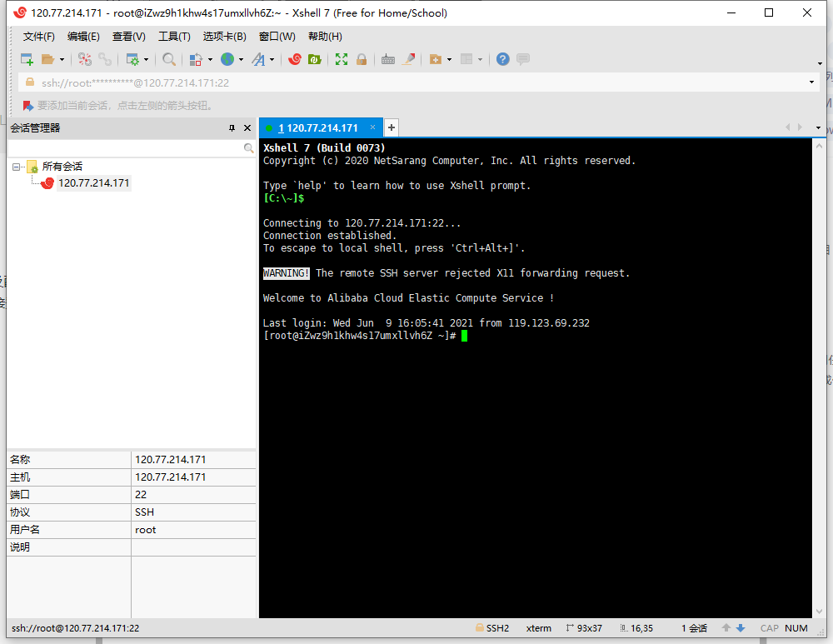Open the 选项卡(B) menu
The image size is (833, 644).
click(x=224, y=36)
